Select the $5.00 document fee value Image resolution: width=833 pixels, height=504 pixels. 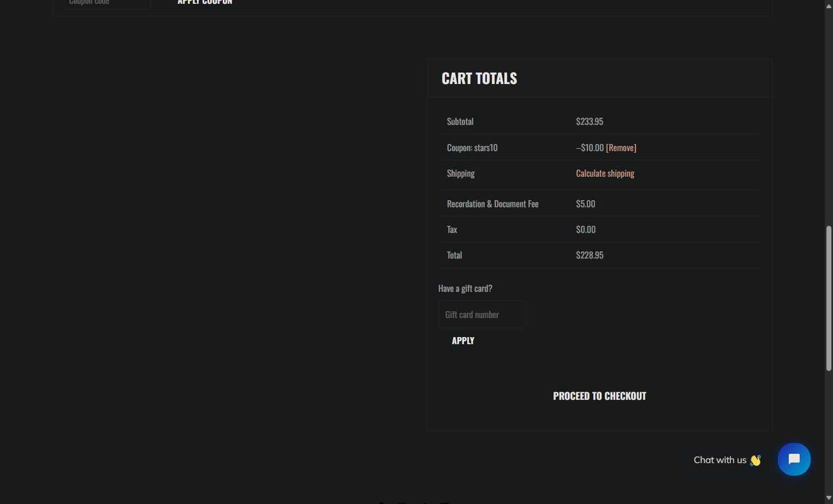(586, 204)
